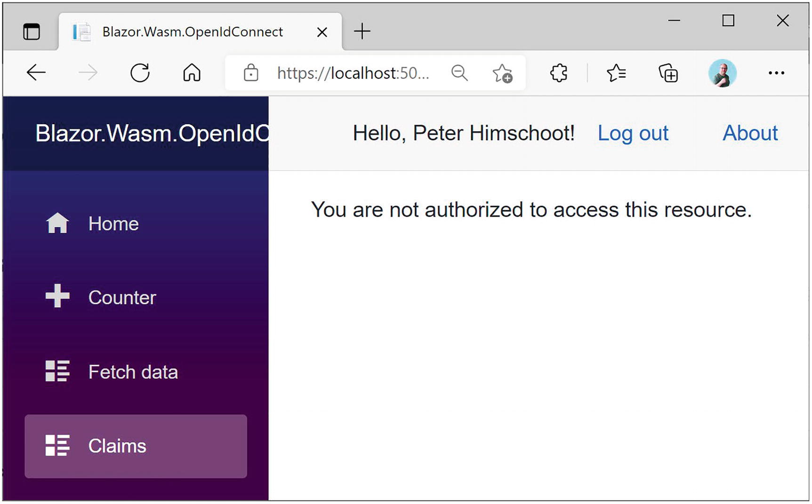This screenshot has height=504, width=812.
Task: Click the localhost address bar URL
Action: [353, 73]
